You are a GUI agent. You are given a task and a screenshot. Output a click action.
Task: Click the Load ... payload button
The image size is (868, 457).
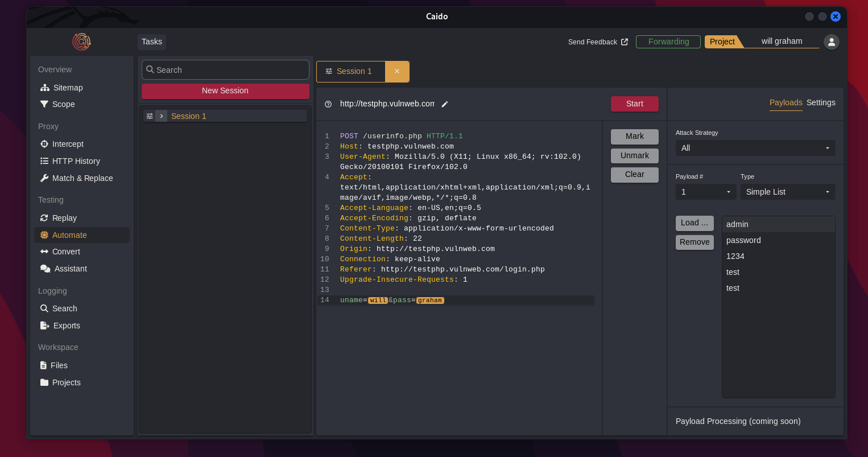(695, 223)
